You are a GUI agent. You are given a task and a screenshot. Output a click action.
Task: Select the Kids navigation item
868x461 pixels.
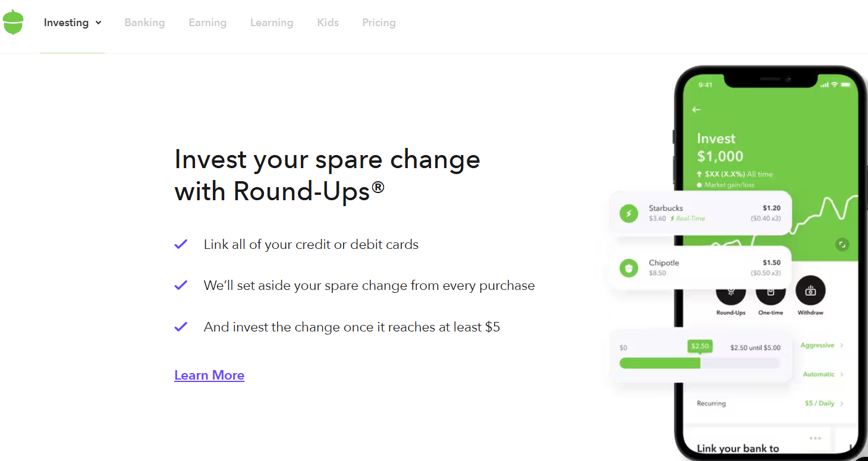click(328, 23)
